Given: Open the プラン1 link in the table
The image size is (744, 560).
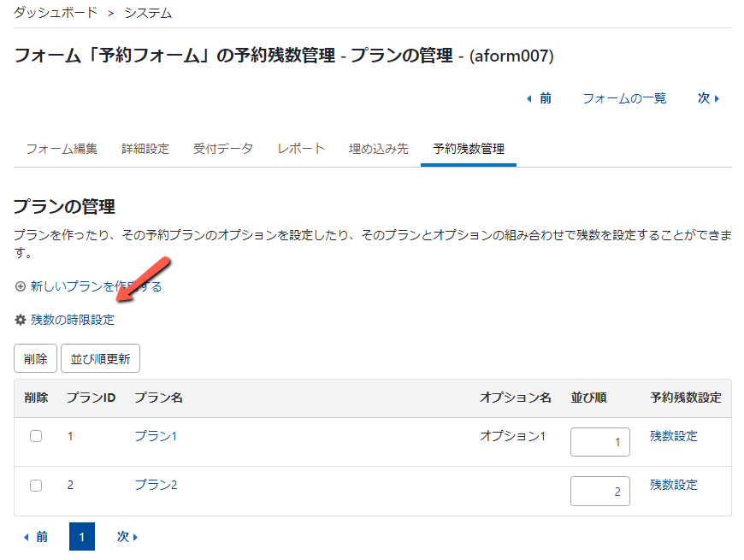Looking at the screenshot, I should (156, 436).
